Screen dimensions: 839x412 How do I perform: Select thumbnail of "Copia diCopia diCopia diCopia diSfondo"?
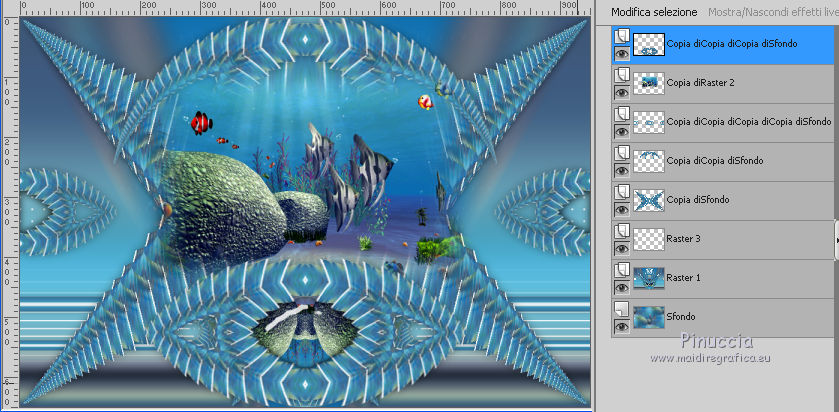tap(649, 123)
